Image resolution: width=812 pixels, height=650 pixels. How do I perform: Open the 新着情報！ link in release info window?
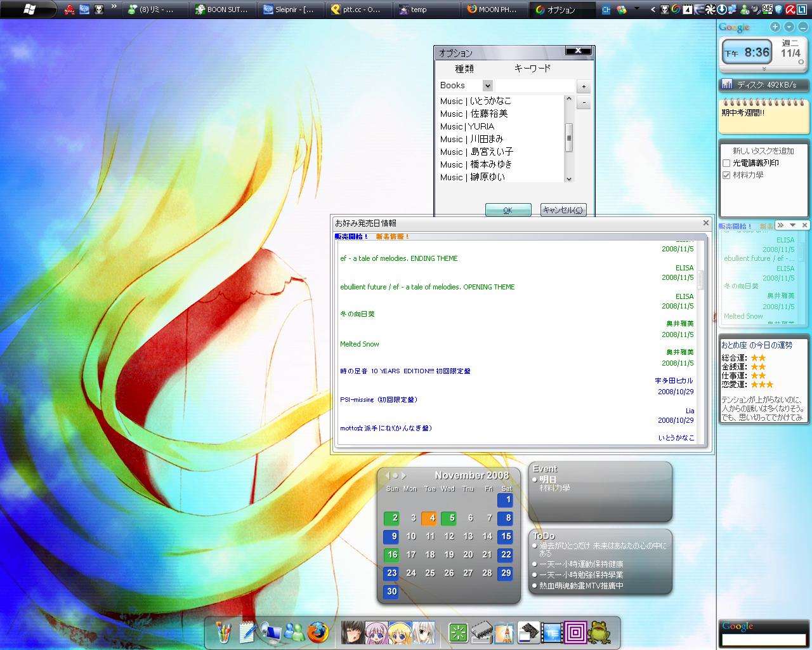pyautogui.click(x=393, y=237)
